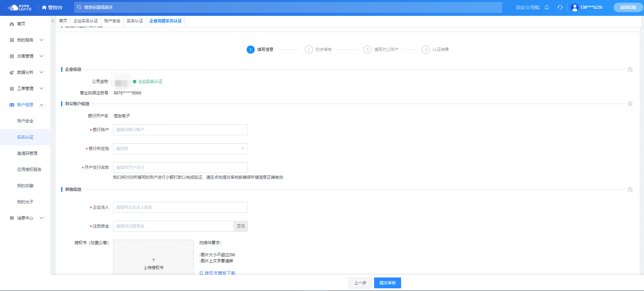The height and width of the screenshot is (291, 644).
Task: Click the user avatar icon
Action: click(x=575, y=7)
